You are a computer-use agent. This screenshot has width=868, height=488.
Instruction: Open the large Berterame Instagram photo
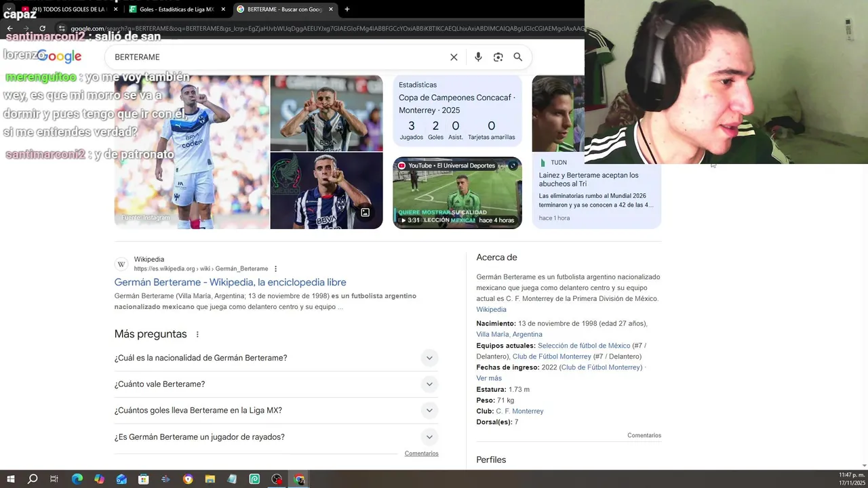pos(192,152)
